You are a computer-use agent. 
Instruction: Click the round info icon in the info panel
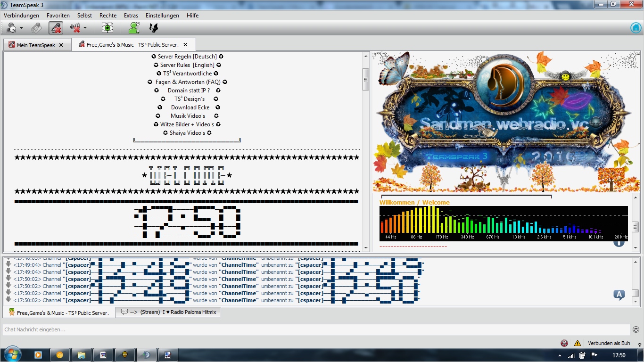click(x=619, y=243)
